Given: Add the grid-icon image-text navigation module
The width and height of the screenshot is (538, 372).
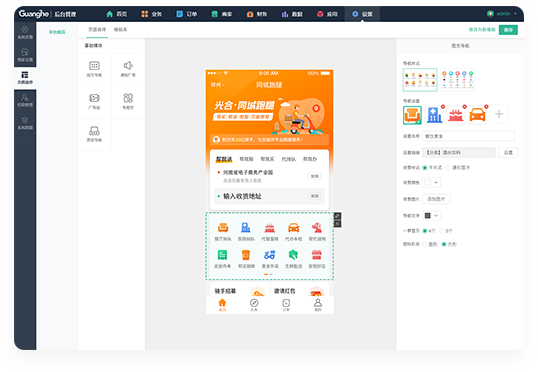Looking at the screenshot, I should tap(94, 69).
